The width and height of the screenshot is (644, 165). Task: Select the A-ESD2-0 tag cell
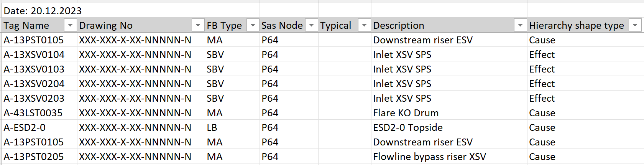(x=39, y=127)
